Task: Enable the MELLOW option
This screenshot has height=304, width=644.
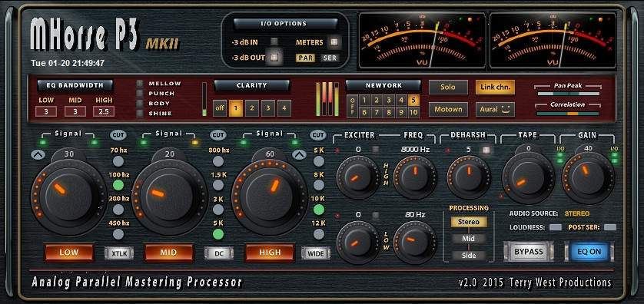Action: coord(140,84)
